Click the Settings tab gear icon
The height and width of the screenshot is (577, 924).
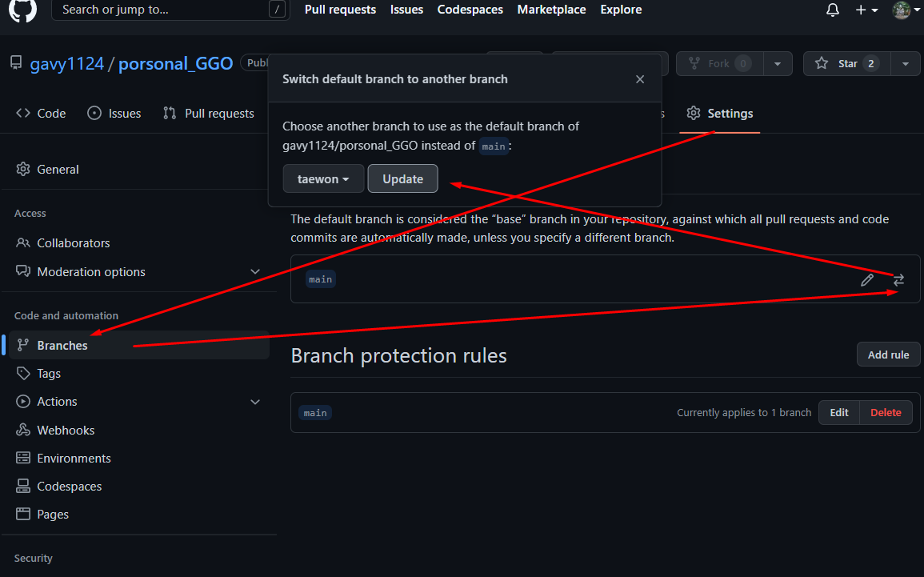coord(694,113)
